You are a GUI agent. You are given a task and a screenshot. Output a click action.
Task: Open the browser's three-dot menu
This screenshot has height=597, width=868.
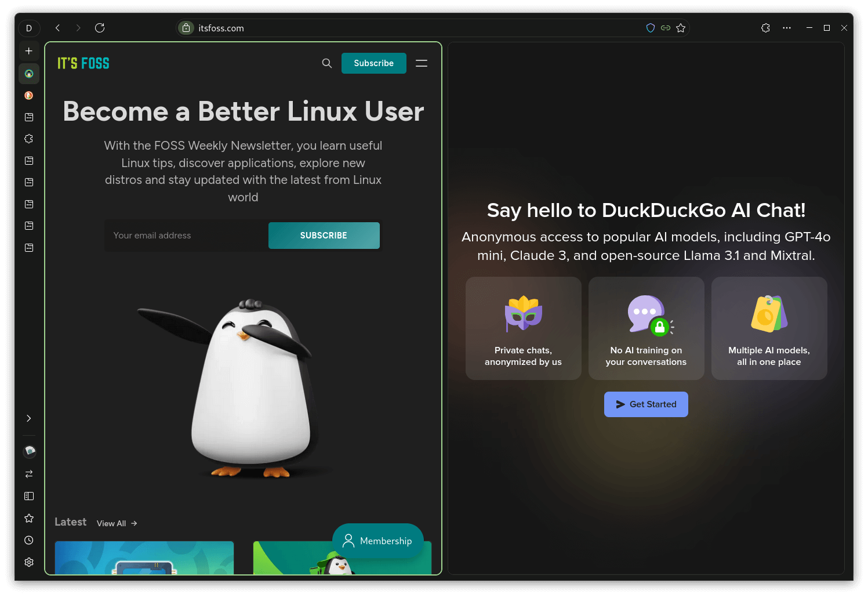786,27
